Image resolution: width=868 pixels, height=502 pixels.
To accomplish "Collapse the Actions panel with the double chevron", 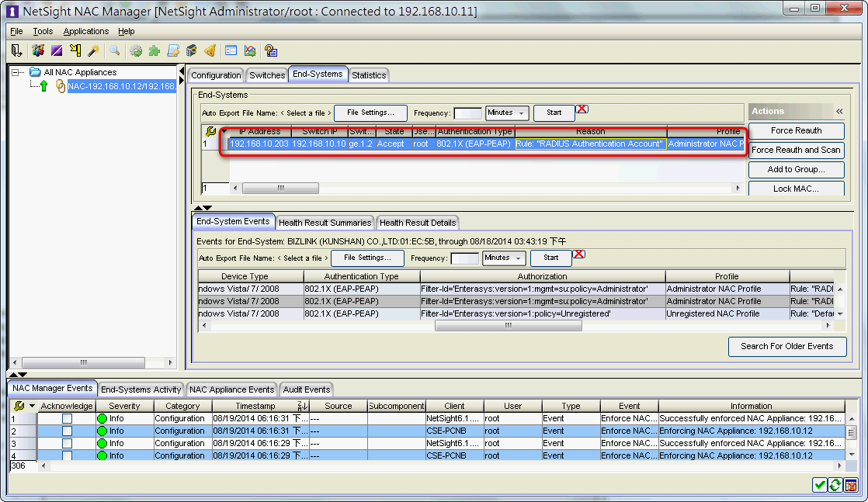I will click(839, 111).
